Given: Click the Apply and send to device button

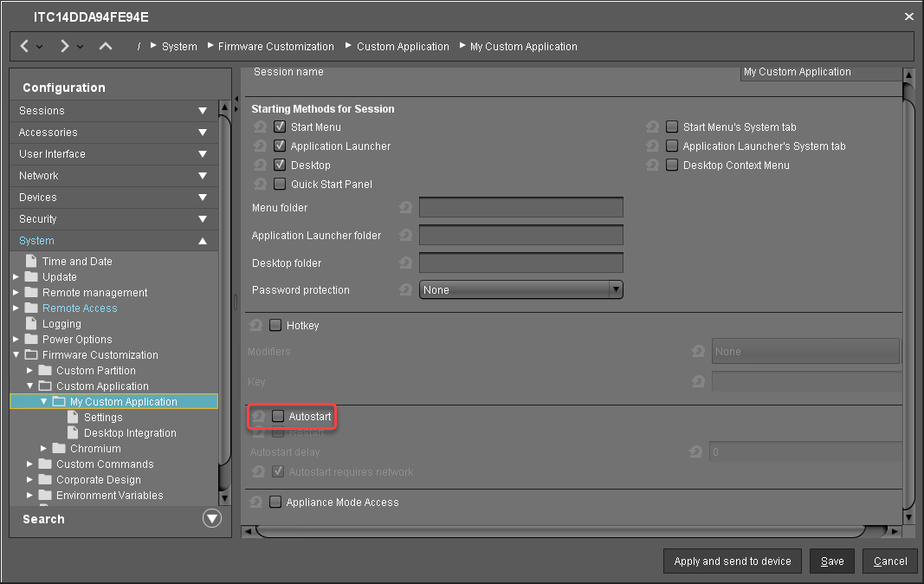Looking at the screenshot, I should pyautogui.click(x=733, y=561).
